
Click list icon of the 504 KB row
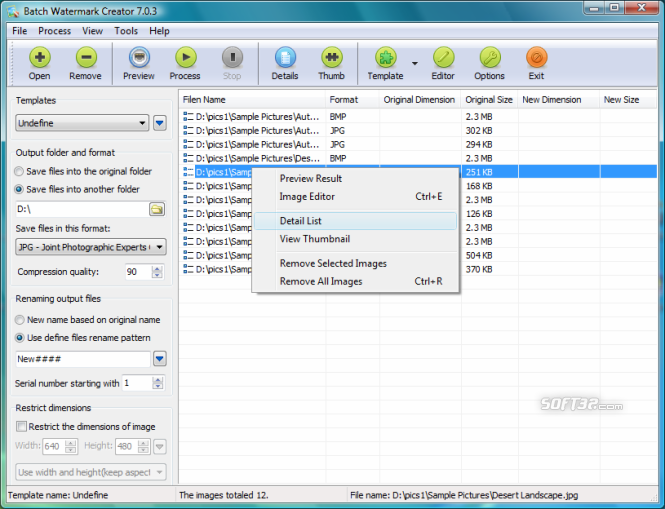click(x=188, y=255)
